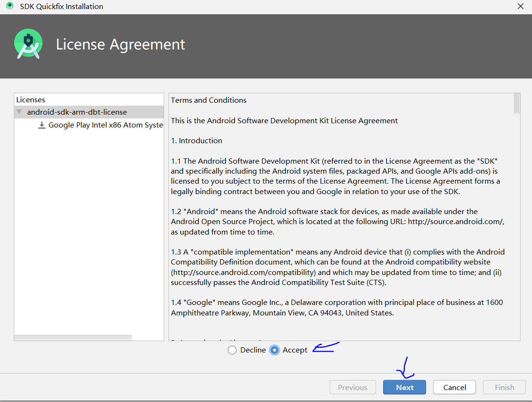Select the Accept radio button

click(x=275, y=350)
